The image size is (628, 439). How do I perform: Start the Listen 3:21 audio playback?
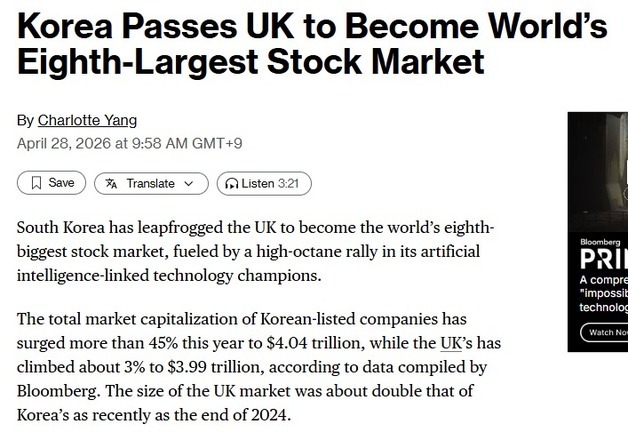point(264,183)
